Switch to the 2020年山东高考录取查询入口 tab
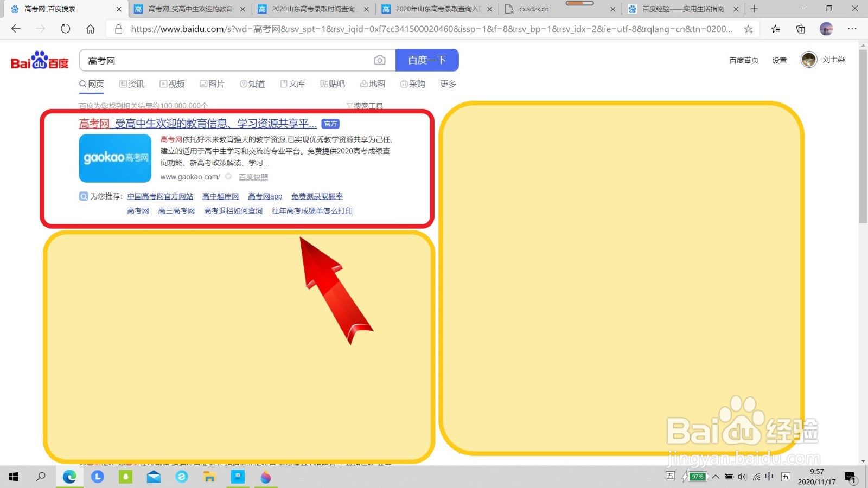The image size is (868, 488). coord(437,9)
